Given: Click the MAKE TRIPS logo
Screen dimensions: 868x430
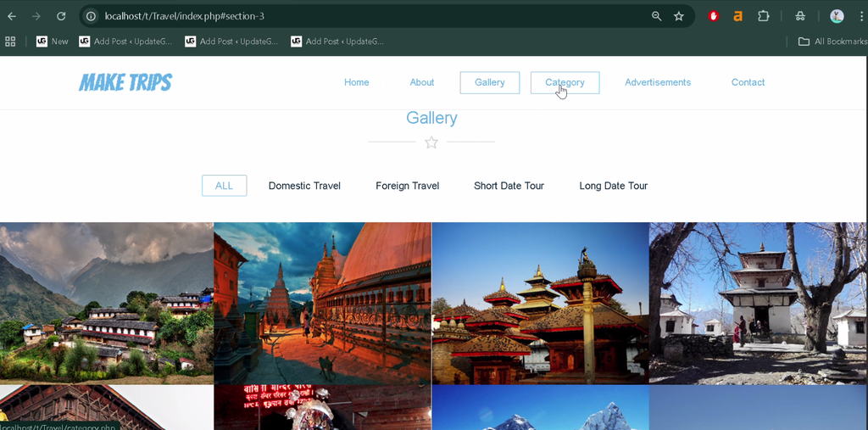Looking at the screenshot, I should pyautogui.click(x=125, y=82).
